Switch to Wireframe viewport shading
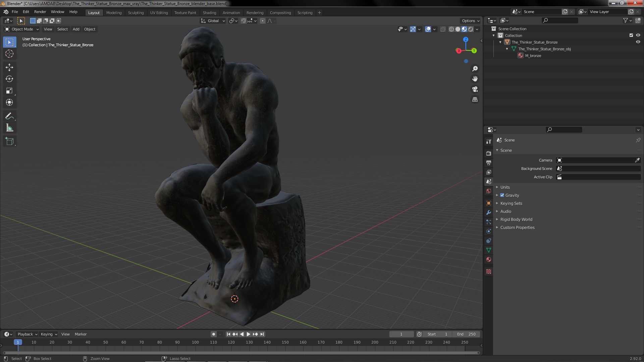 (451, 29)
